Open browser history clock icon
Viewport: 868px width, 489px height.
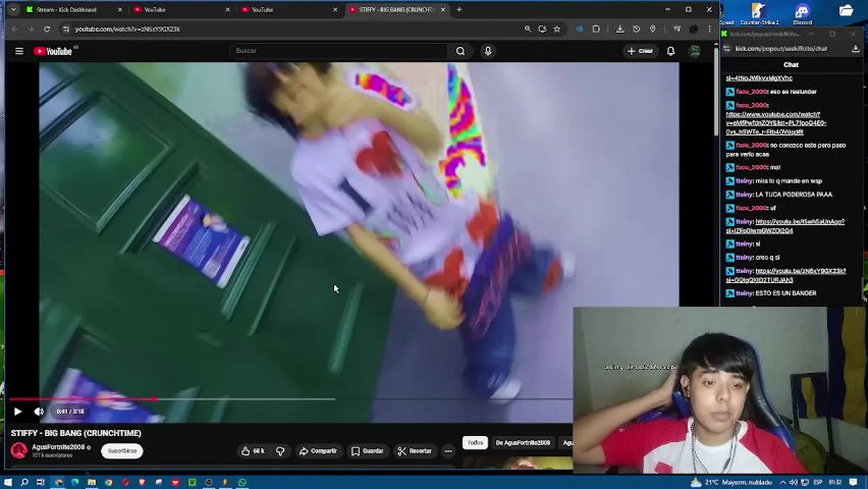click(x=636, y=29)
